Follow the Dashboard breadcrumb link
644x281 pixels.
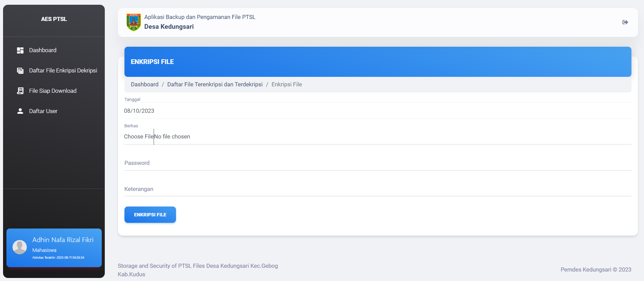[144, 84]
